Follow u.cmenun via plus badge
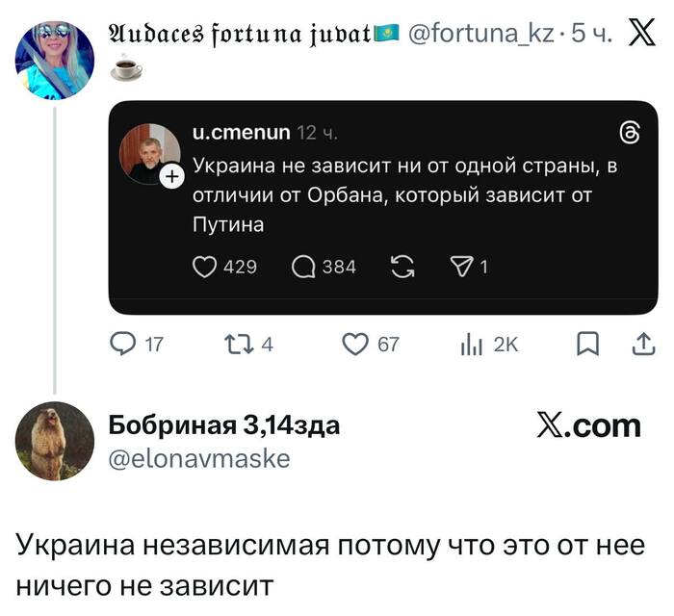The height and width of the screenshot is (616, 674). click(170, 177)
